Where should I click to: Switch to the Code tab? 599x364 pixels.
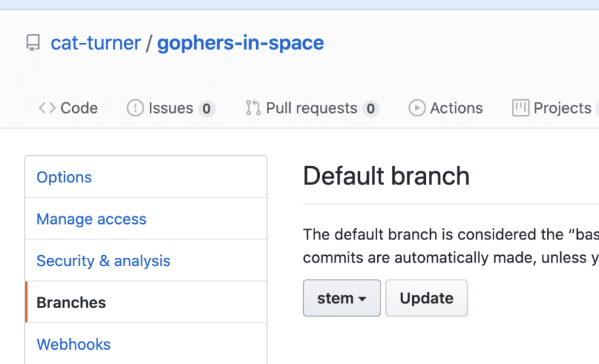point(68,108)
